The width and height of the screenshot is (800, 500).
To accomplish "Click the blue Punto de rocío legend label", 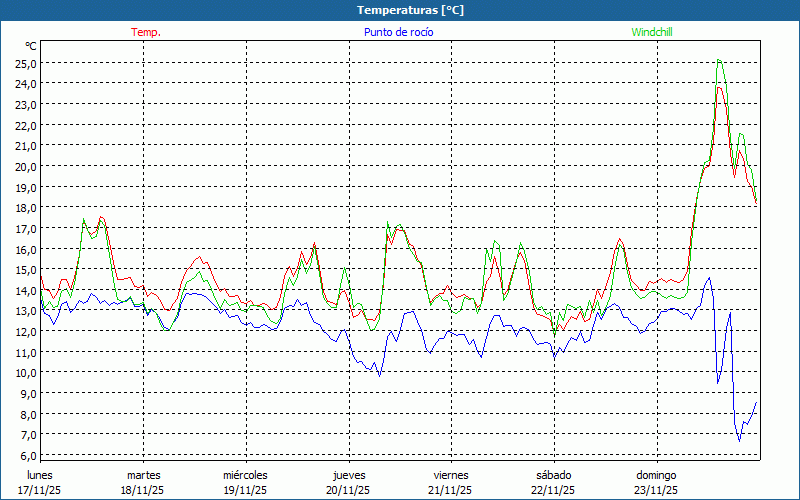I will [398, 32].
